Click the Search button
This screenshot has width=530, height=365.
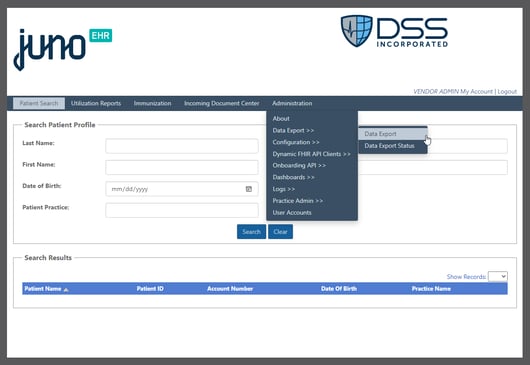pyautogui.click(x=251, y=232)
